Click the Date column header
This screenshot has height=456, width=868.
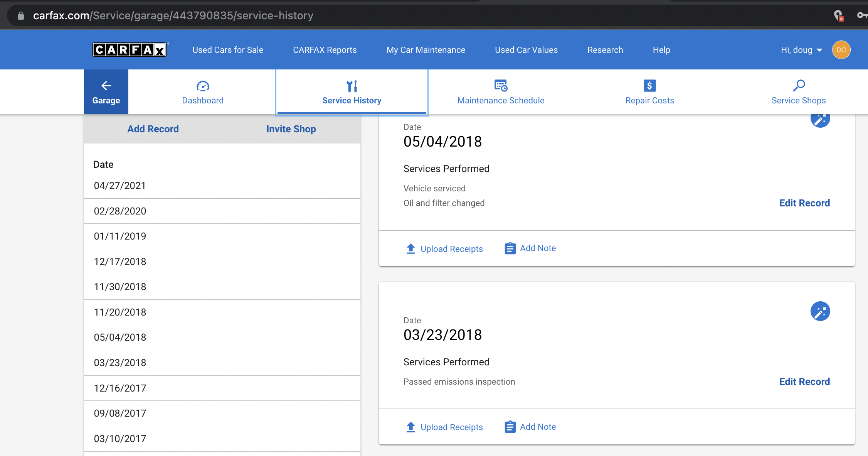[x=103, y=164]
